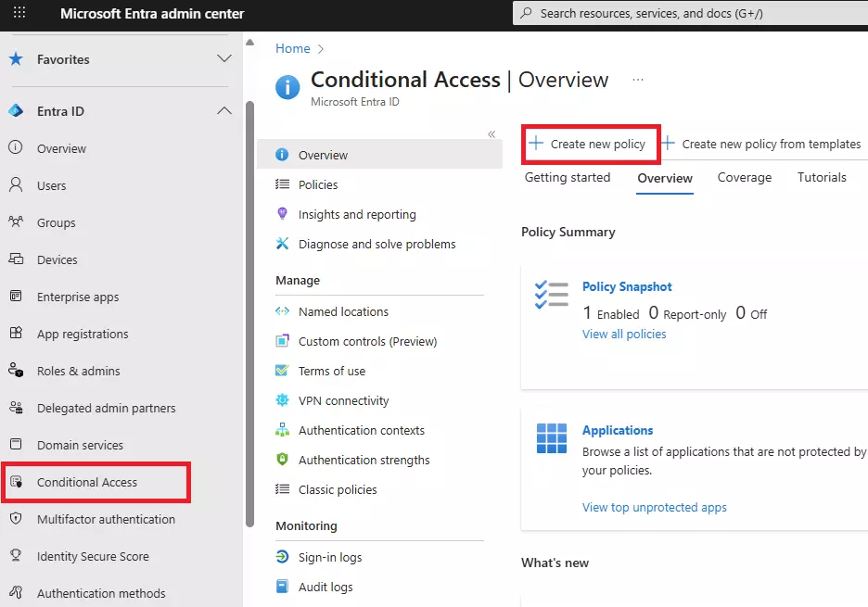
Task: Select the Audit logs icon
Action: tap(283, 587)
